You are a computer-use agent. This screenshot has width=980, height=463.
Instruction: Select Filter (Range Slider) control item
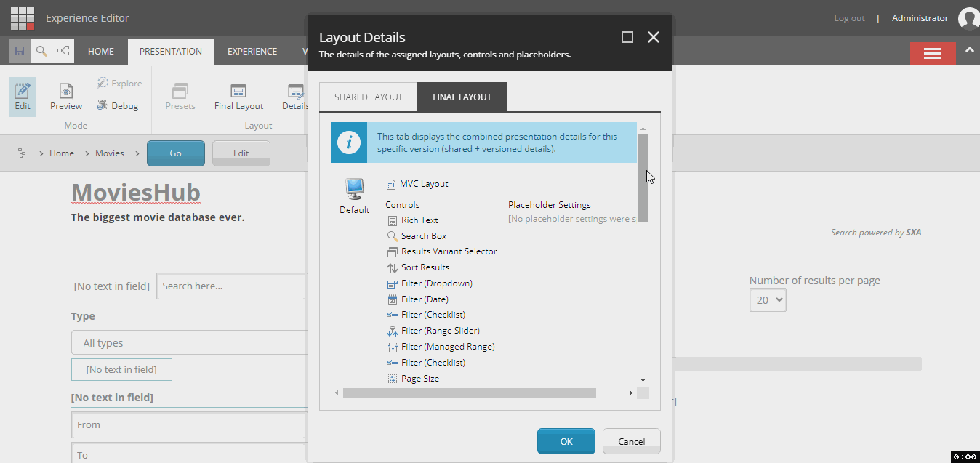pos(441,331)
